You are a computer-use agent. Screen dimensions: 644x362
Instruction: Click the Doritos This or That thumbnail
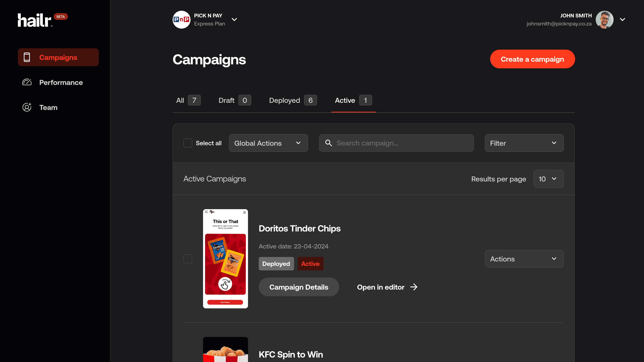pyautogui.click(x=225, y=259)
